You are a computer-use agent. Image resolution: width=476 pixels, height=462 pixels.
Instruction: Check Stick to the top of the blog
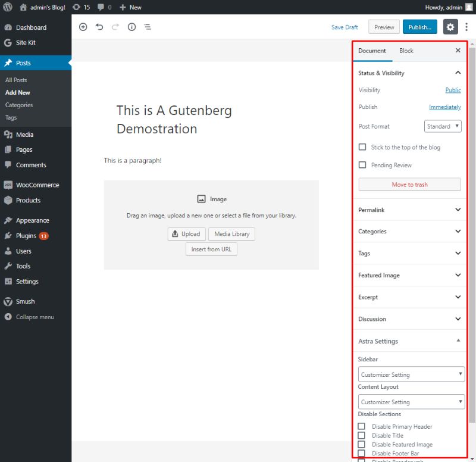pyautogui.click(x=362, y=147)
